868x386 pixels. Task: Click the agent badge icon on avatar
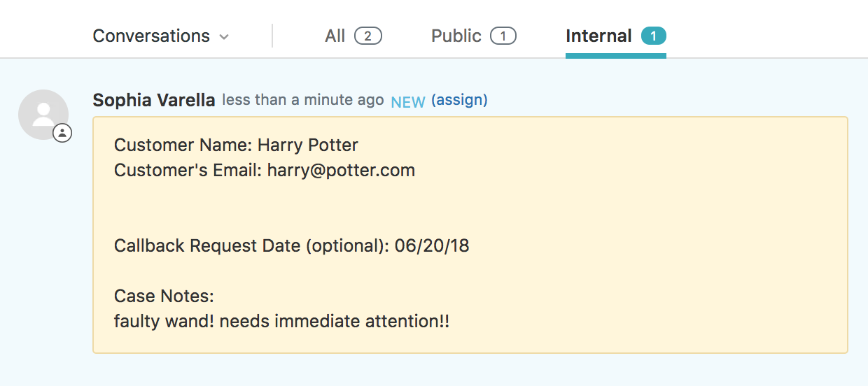62,133
